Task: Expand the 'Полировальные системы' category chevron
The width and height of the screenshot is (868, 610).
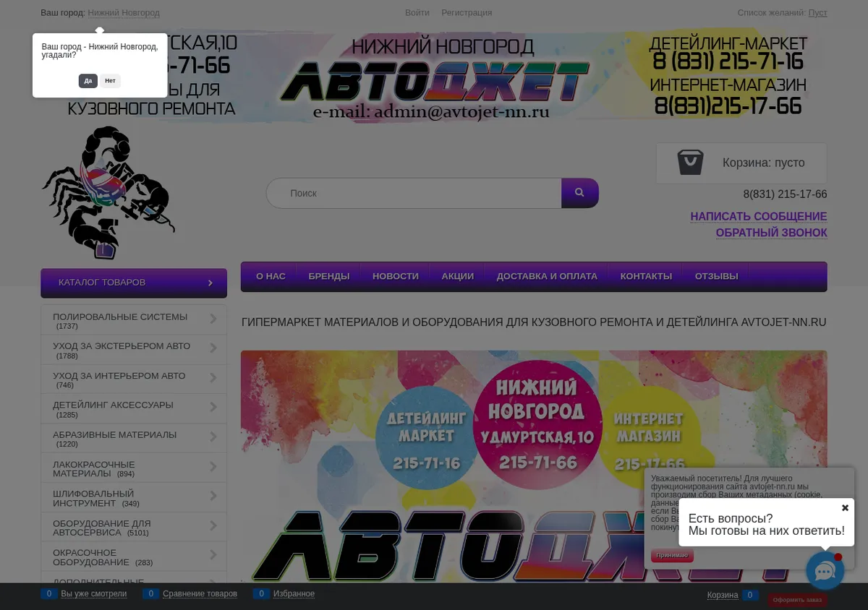Action: coord(213,319)
